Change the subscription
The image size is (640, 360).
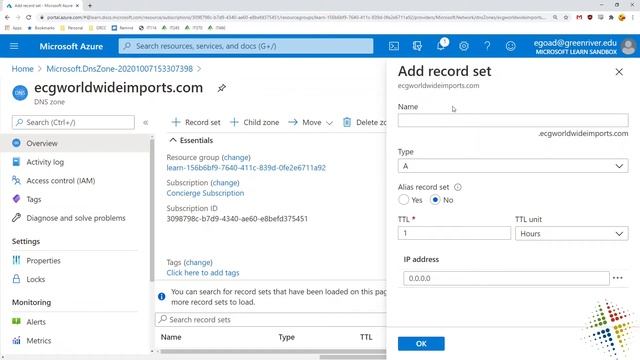[x=225, y=182]
